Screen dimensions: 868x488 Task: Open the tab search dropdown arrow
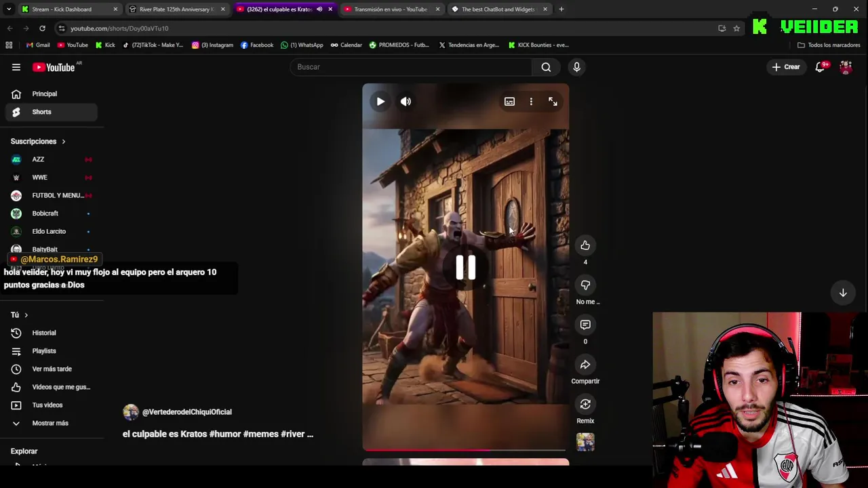pyautogui.click(x=8, y=9)
